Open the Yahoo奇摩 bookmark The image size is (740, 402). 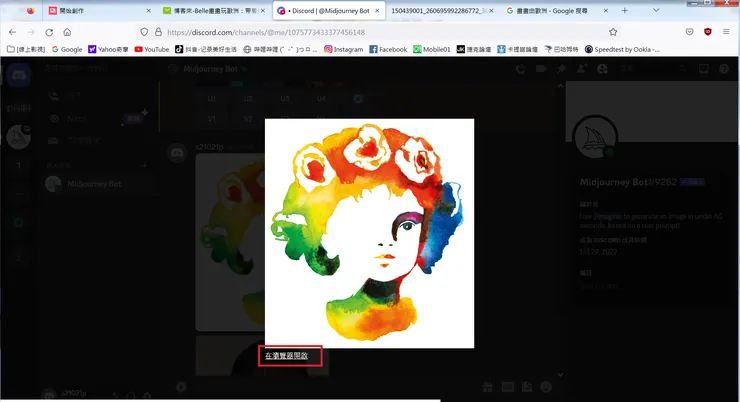[x=108, y=49]
